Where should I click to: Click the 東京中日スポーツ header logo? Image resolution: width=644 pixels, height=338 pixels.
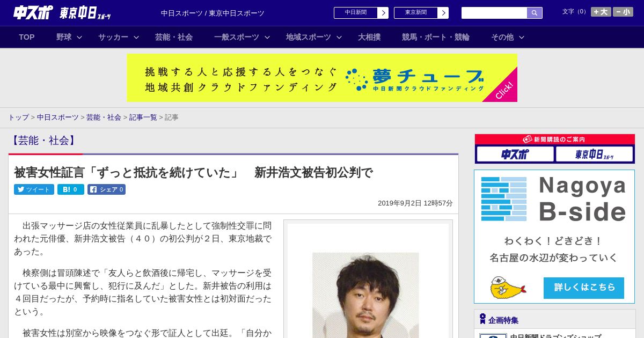pyautogui.click(x=85, y=13)
